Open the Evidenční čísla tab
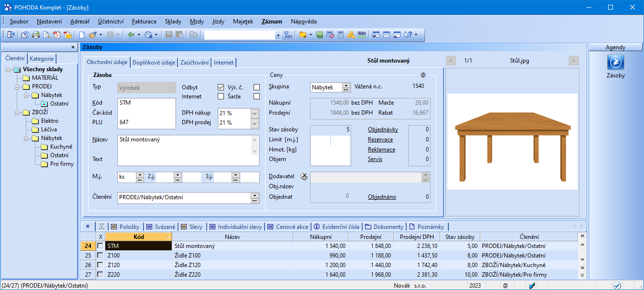Image resolution: width=644 pixels, height=290 pixels. tap(337, 227)
